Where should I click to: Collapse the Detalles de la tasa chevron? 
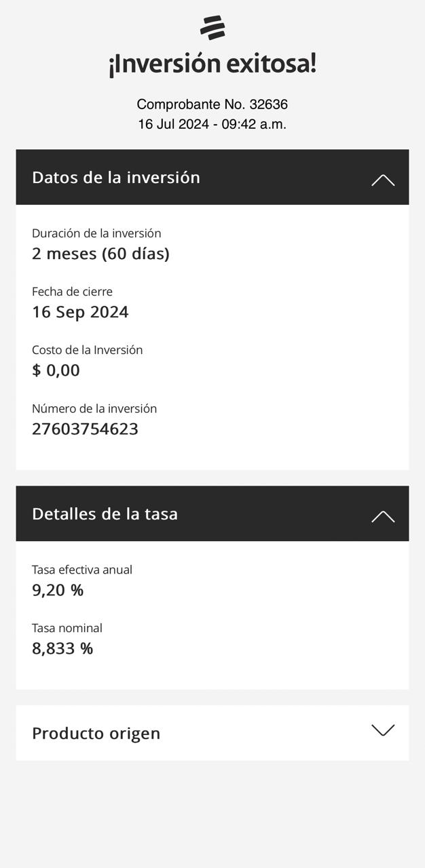[383, 516]
